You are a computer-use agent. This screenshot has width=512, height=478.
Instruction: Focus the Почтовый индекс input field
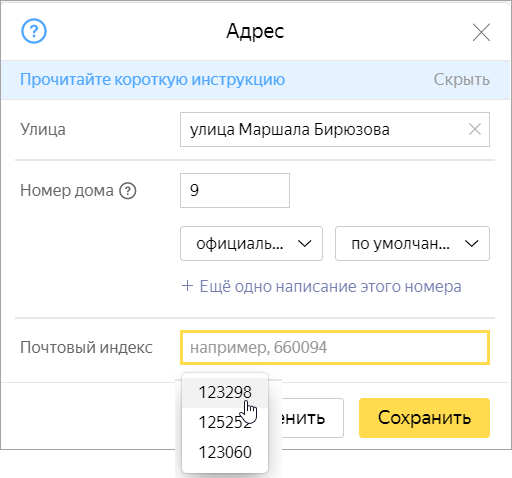click(x=335, y=347)
